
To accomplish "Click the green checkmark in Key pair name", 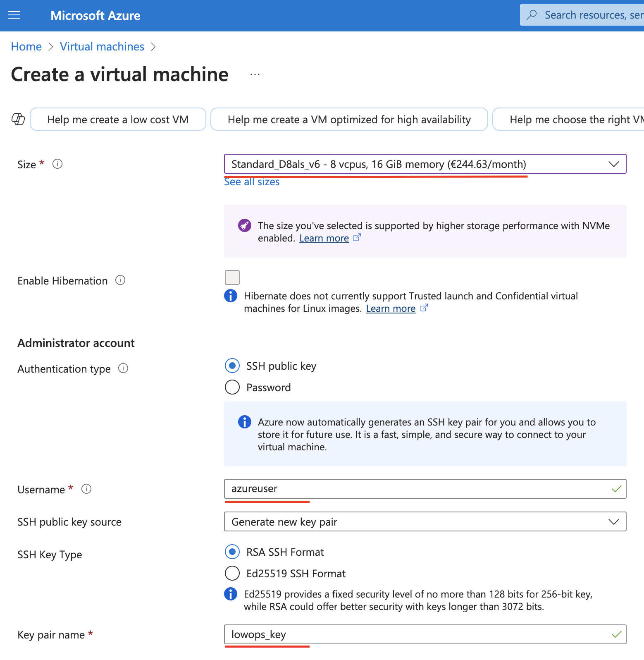I will click(x=616, y=634).
